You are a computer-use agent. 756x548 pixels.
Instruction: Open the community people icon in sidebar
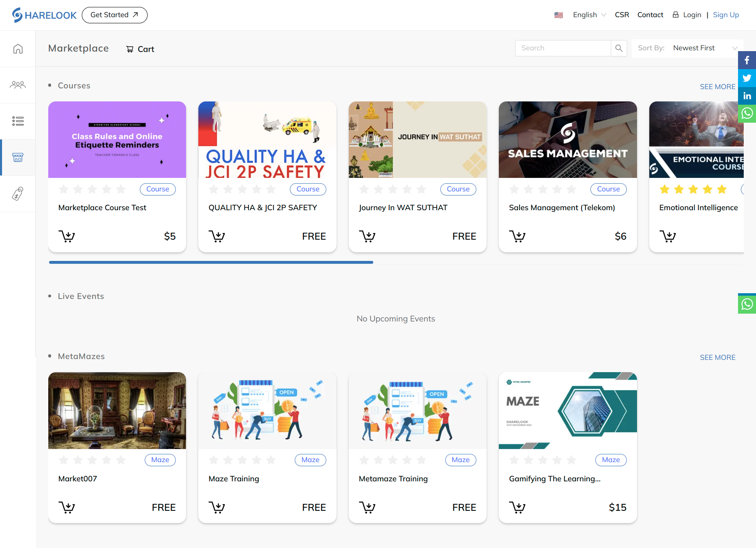tap(18, 85)
